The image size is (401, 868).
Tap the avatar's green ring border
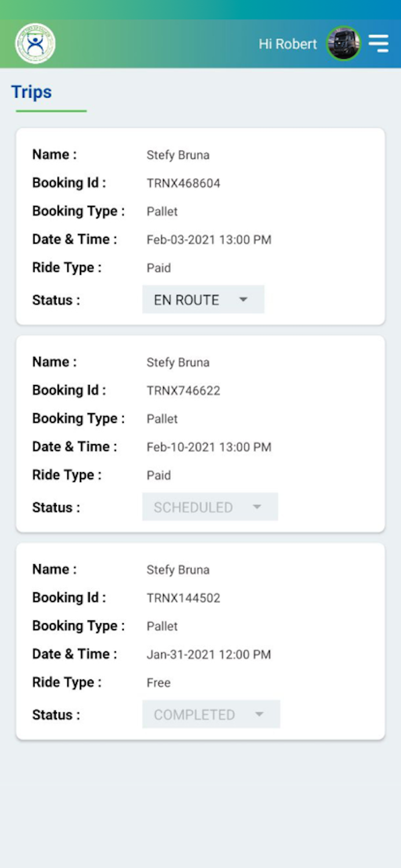point(343,29)
